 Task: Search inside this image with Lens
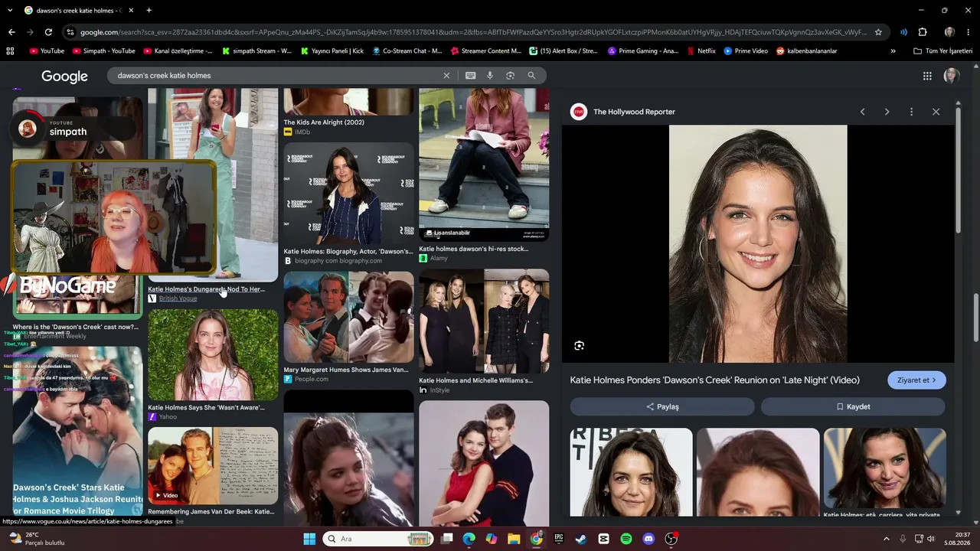coord(579,345)
